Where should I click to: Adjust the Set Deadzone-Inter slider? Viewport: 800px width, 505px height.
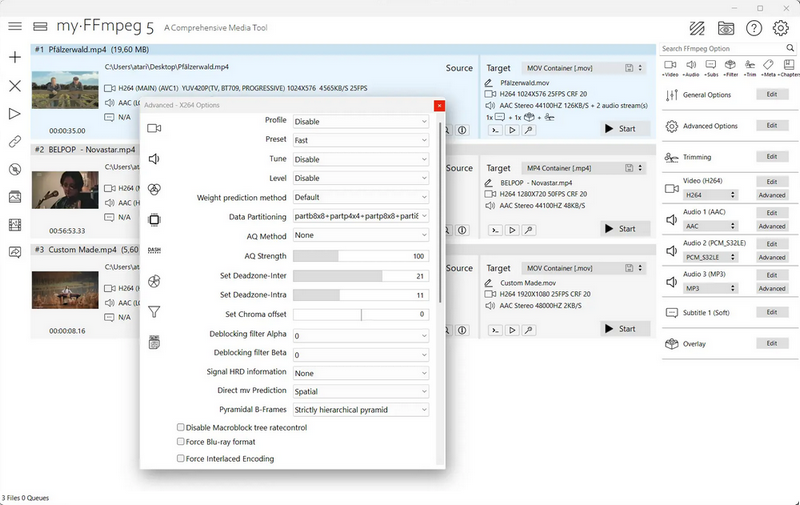coord(361,276)
